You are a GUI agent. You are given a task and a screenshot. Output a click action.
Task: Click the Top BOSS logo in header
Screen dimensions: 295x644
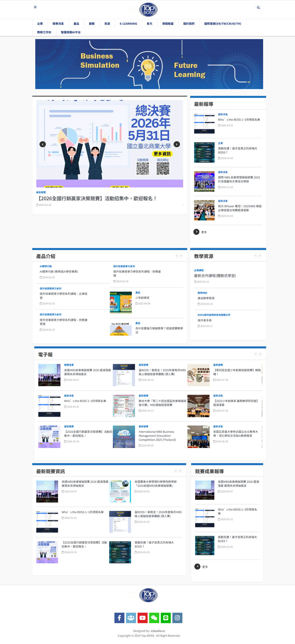point(148,10)
